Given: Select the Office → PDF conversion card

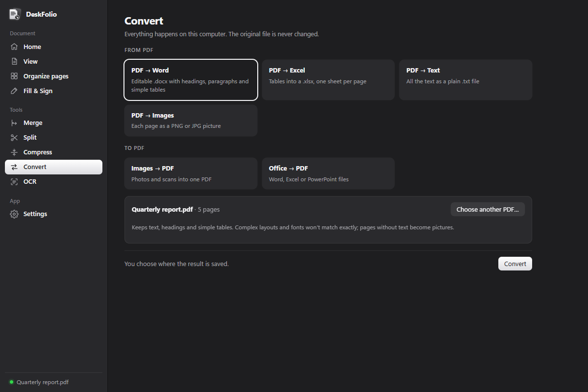Looking at the screenshot, I should 328,173.
